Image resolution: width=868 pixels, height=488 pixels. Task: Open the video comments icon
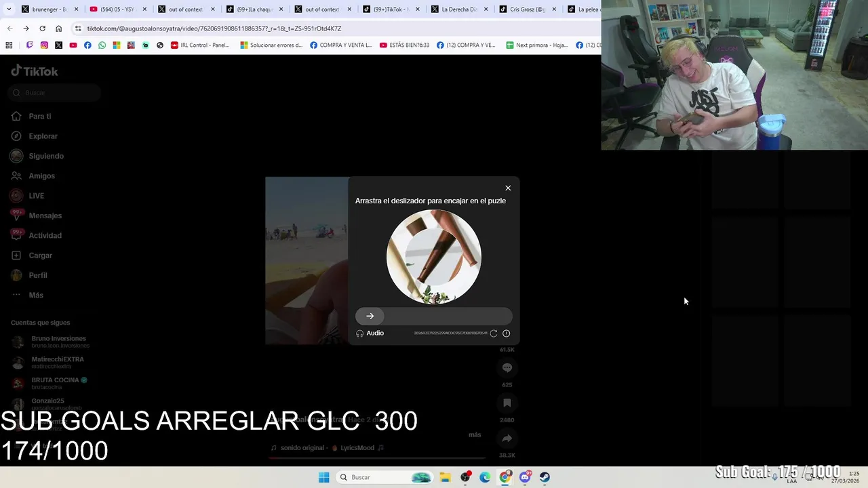click(x=507, y=368)
